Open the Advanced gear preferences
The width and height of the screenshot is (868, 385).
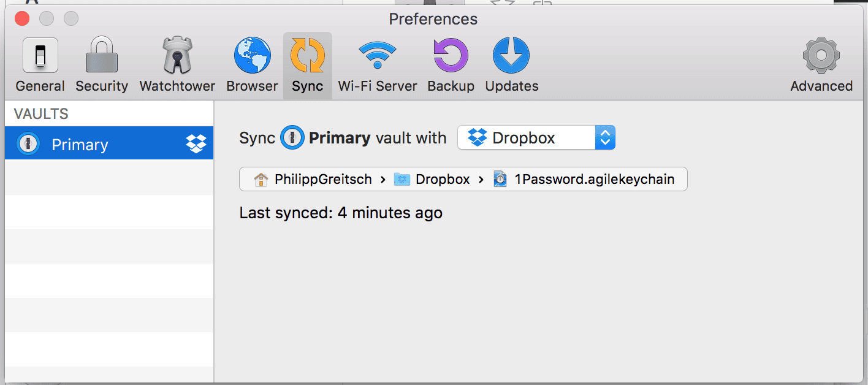(x=821, y=56)
